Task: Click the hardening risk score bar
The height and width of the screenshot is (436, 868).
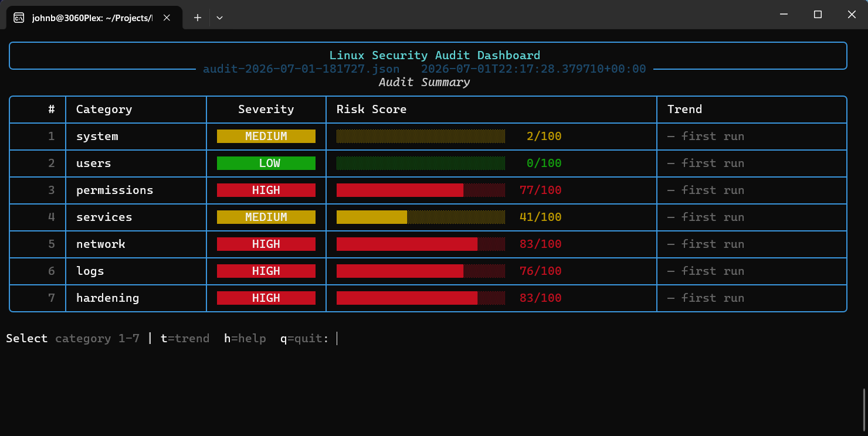Action: pyautogui.click(x=421, y=298)
